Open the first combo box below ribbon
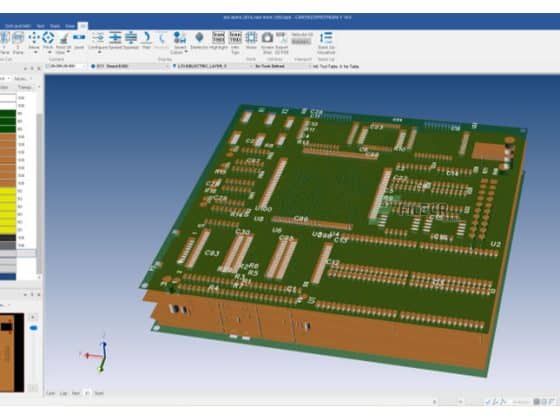 66,66
